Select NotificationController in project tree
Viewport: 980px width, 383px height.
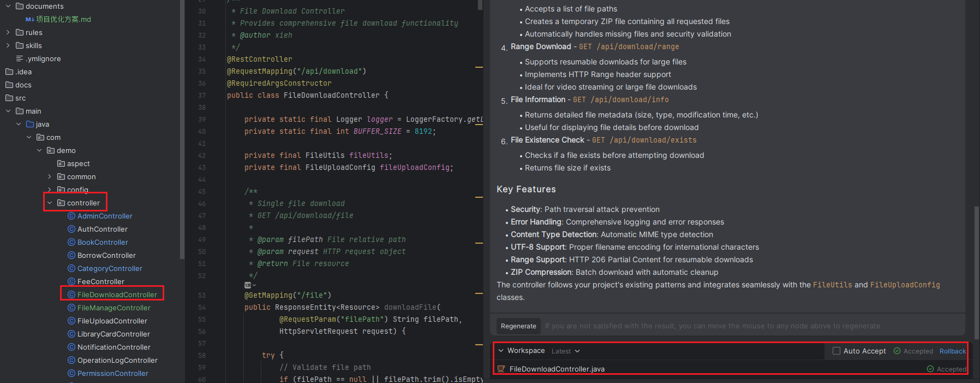(113, 347)
